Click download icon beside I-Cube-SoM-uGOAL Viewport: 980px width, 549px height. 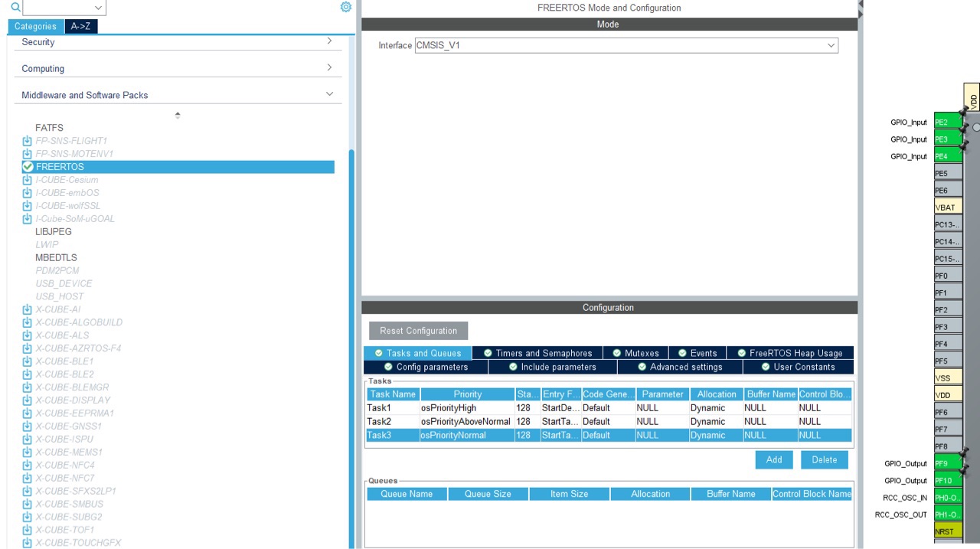28,219
